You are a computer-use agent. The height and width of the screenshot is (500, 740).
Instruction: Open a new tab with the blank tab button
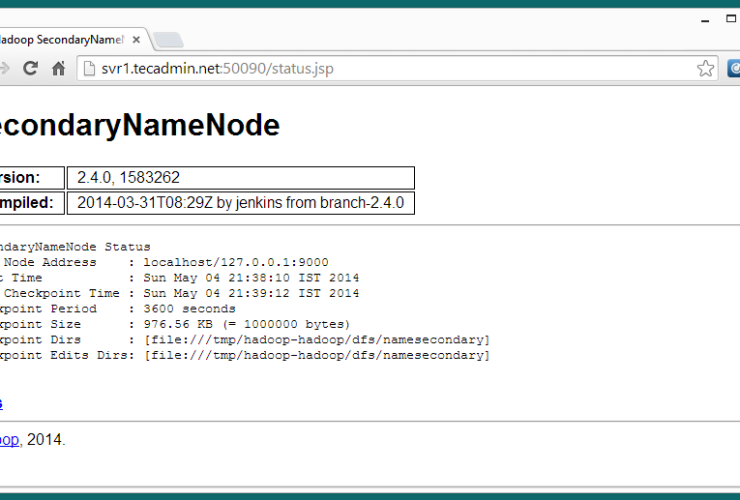pyautogui.click(x=167, y=40)
